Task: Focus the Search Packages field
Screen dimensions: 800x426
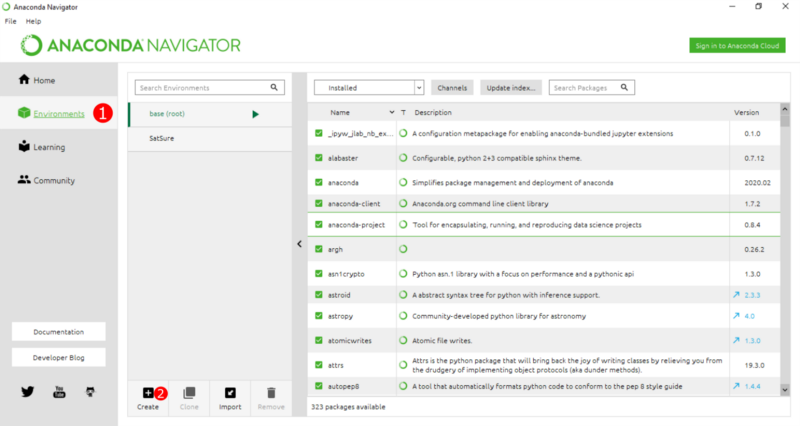Action: pyautogui.click(x=592, y=88)
